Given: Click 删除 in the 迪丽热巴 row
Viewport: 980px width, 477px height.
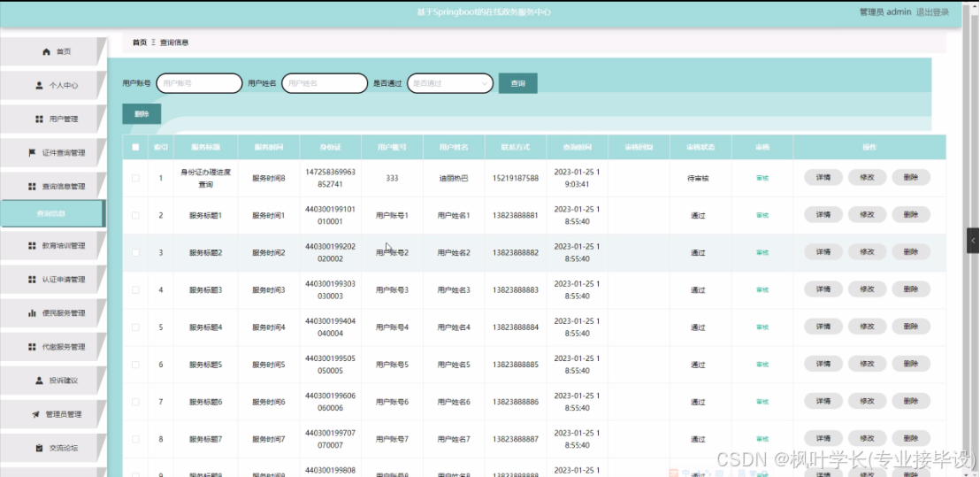Looking at the screenshot, I should pyautogui.click(x=911, y=178).
